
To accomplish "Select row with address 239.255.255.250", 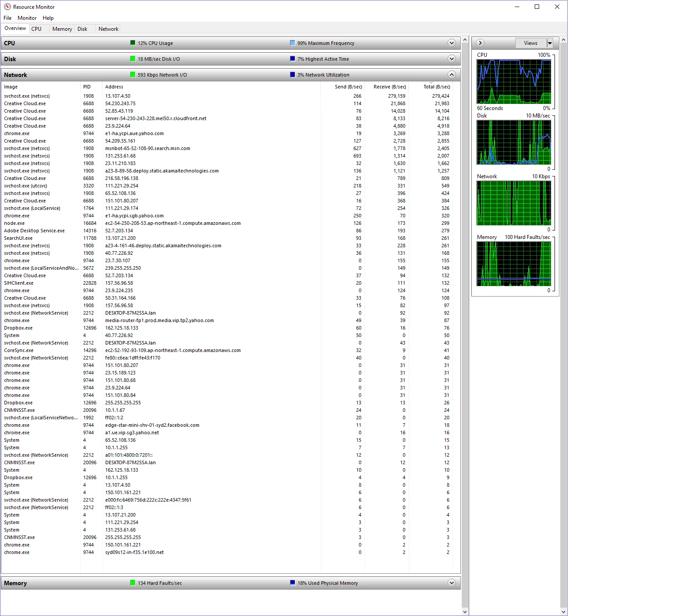I will coord(228,268).
